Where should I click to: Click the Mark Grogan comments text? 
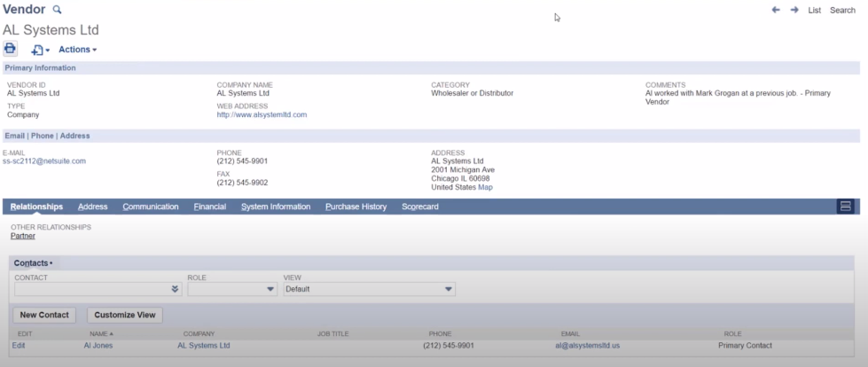pos(738,98)
